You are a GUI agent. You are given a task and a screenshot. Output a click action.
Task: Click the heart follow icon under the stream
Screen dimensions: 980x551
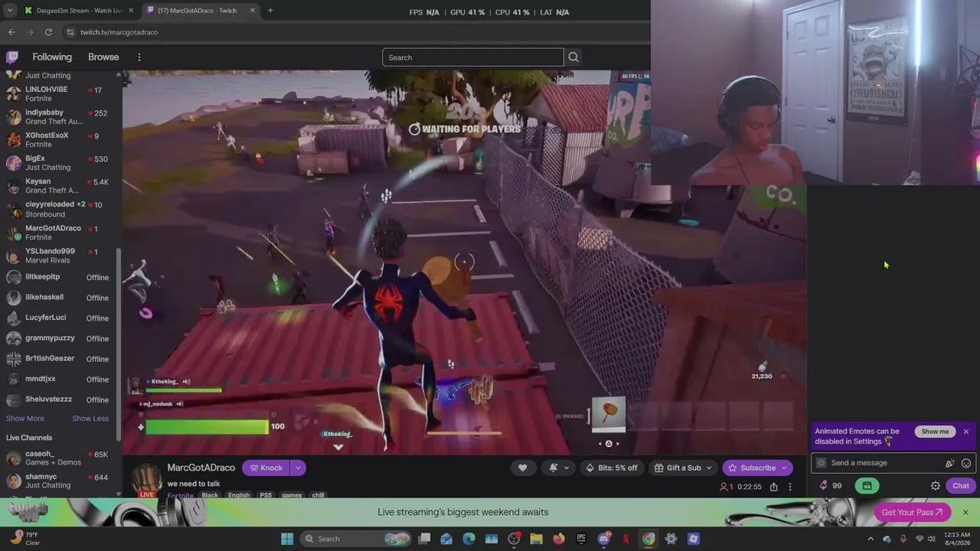(523, 468)
